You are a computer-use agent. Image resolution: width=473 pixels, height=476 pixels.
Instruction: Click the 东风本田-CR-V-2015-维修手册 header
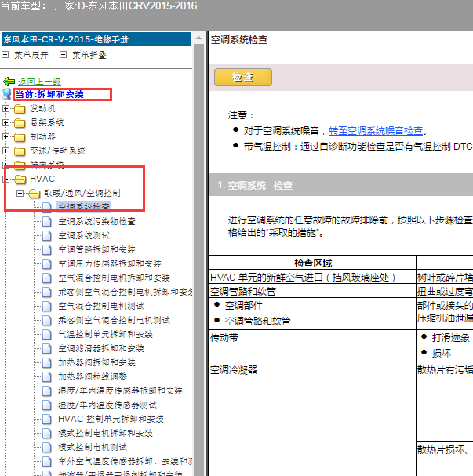[x=96, y=39]
